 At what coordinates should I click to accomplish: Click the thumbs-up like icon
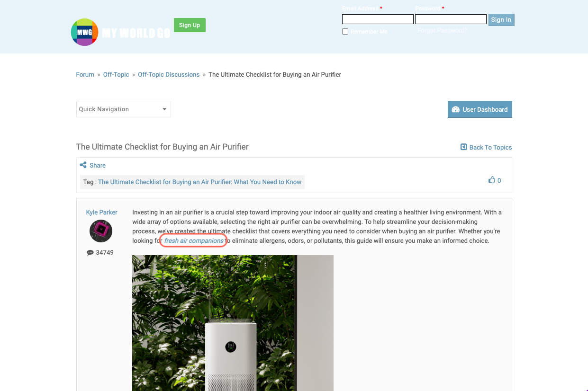[x=492, y=180]
